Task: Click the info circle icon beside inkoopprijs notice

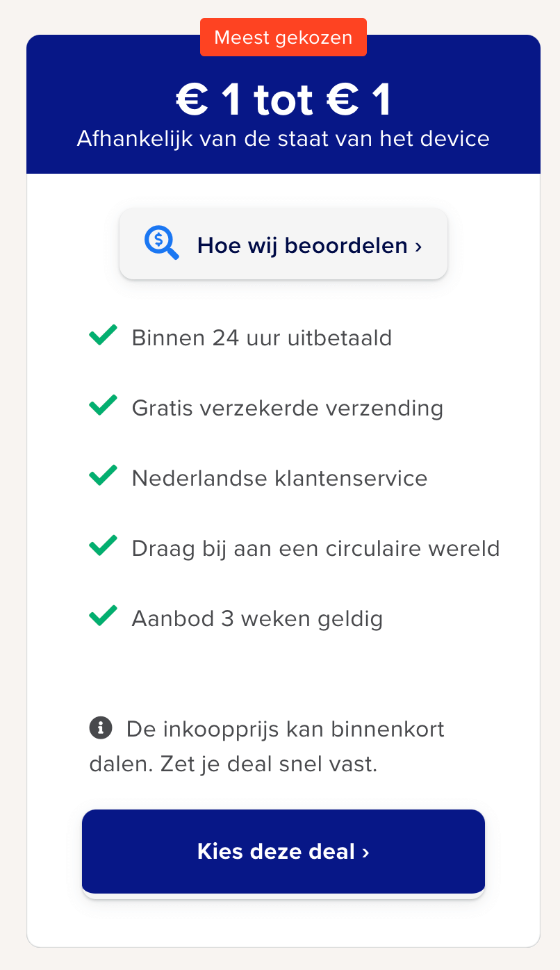Action: coord(101,728)
